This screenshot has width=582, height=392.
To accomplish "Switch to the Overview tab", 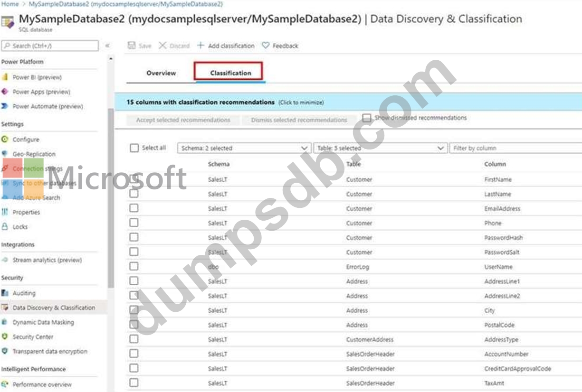I will coord(161,73).
